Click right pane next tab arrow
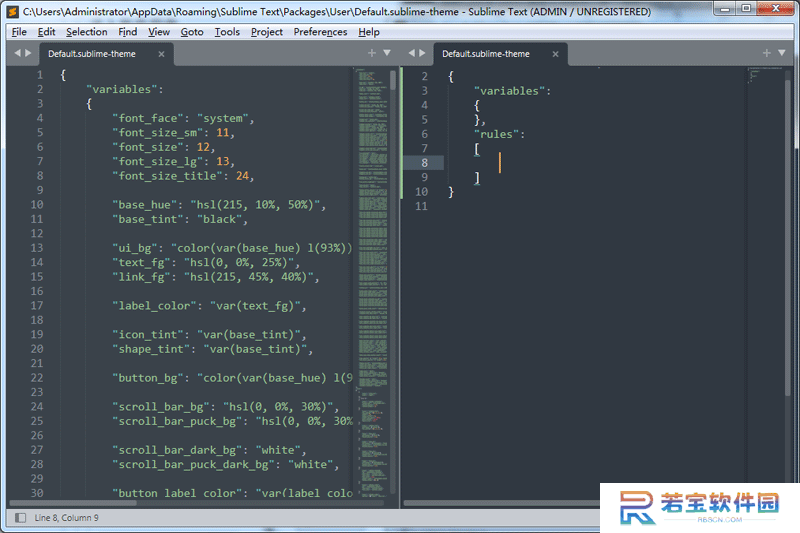The image size is (800, 533). pos(422,53)
